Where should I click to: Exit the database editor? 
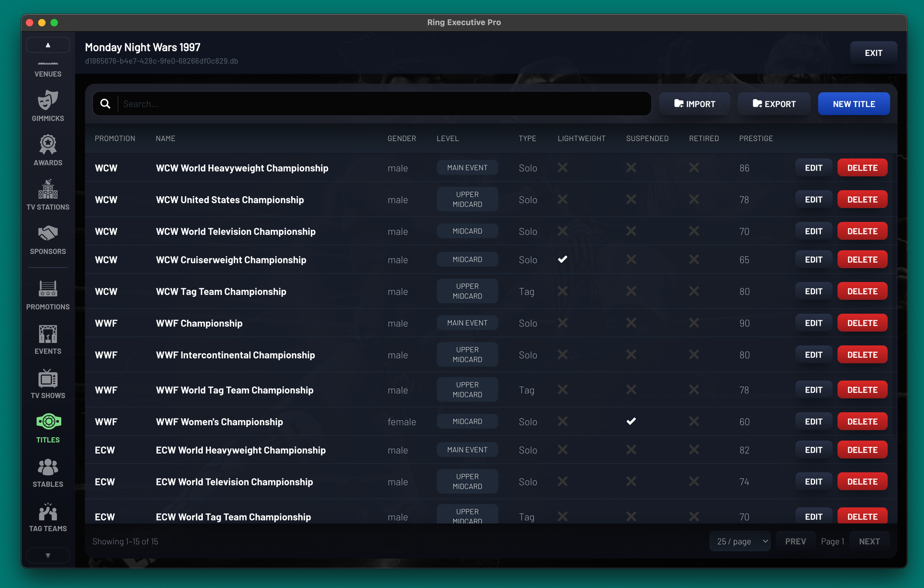click(874, 53)
